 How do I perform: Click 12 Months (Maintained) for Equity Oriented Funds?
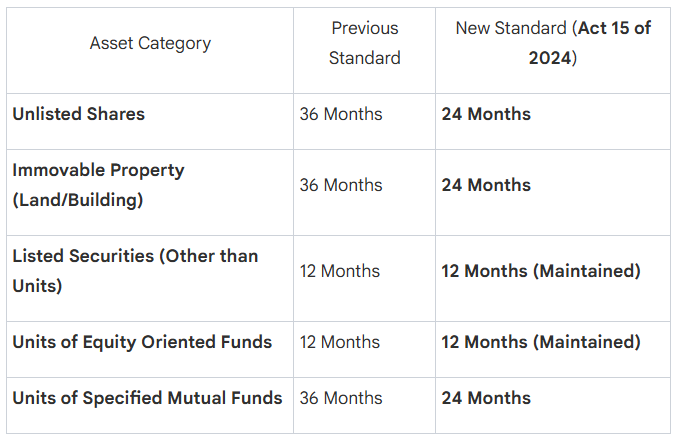tap(540, 342)
